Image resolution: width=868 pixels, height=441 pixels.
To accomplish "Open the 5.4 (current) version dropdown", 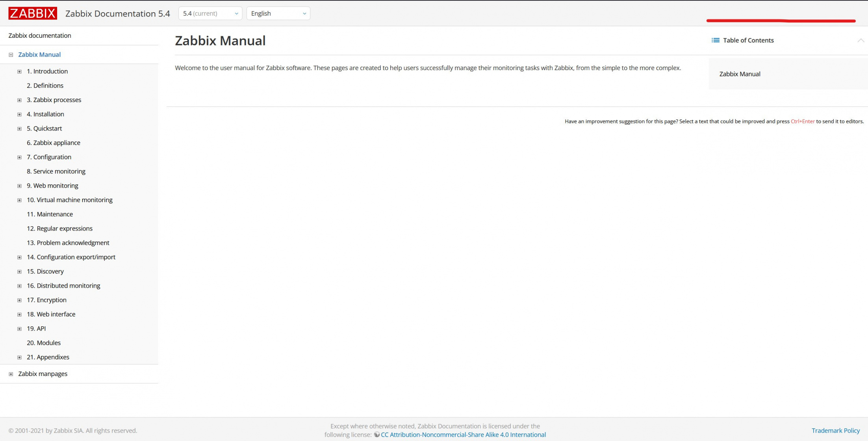I will click(210, 13).
